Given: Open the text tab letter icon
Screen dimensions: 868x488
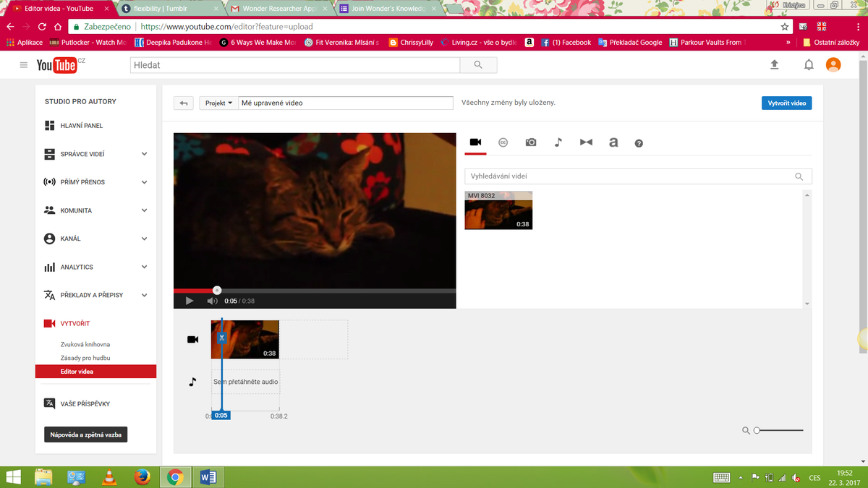Looking at the screenshot, I should tap(613, 142).
